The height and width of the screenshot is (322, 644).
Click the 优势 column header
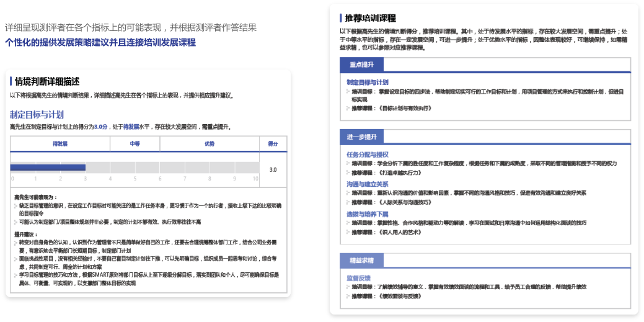pyautogui.click(x=210, y=144)
